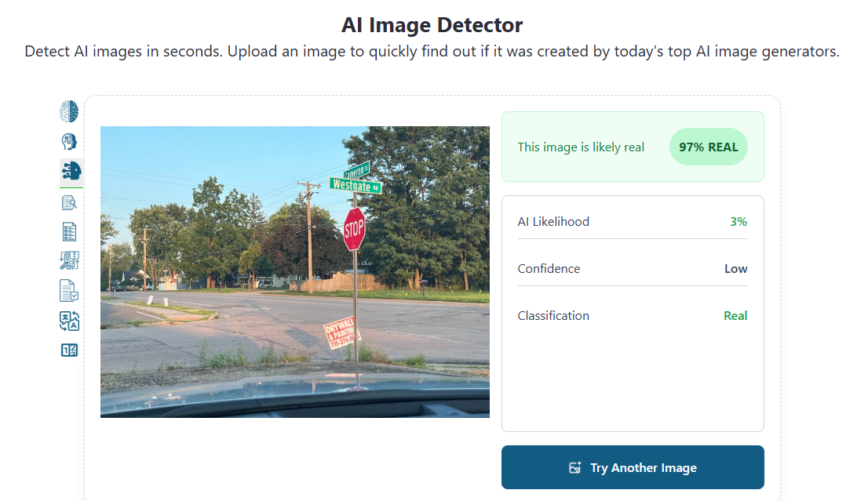Click the Try Another Image button
Viewport: 868px width, 501px height.
tap(633, 467)
